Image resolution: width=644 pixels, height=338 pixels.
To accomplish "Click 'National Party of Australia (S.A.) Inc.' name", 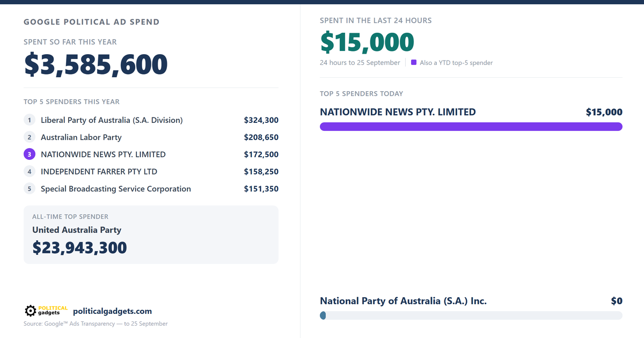I will click(403, 301).
